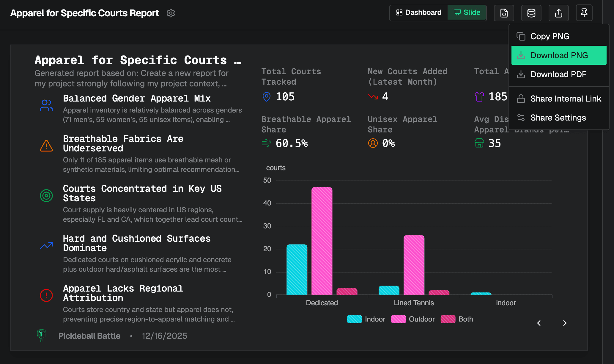The height and width of the screenshot is (364, 614).
Task: Click the Outdoor pink legend swatch
Action: 398,319
